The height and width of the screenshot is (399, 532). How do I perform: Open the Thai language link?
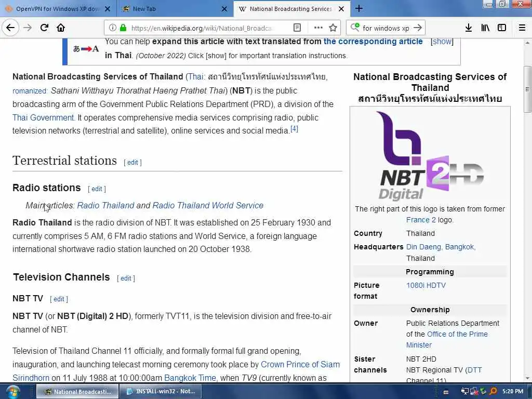(196, 77)
